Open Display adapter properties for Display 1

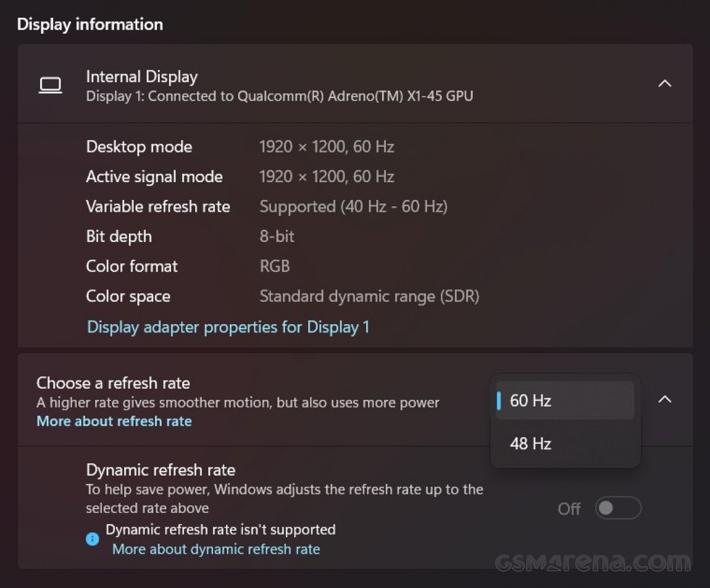click(228, 327)
